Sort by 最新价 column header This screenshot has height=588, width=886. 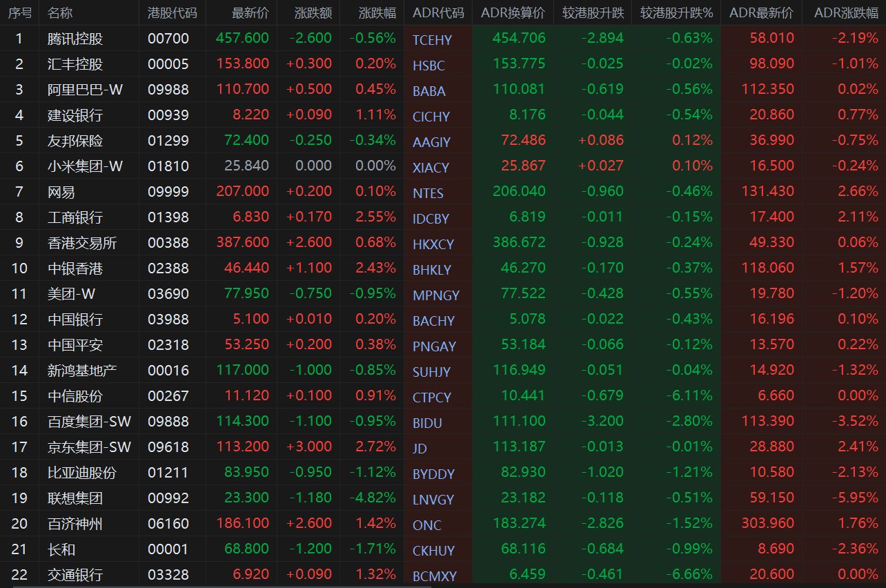click(x=249, y=12)
